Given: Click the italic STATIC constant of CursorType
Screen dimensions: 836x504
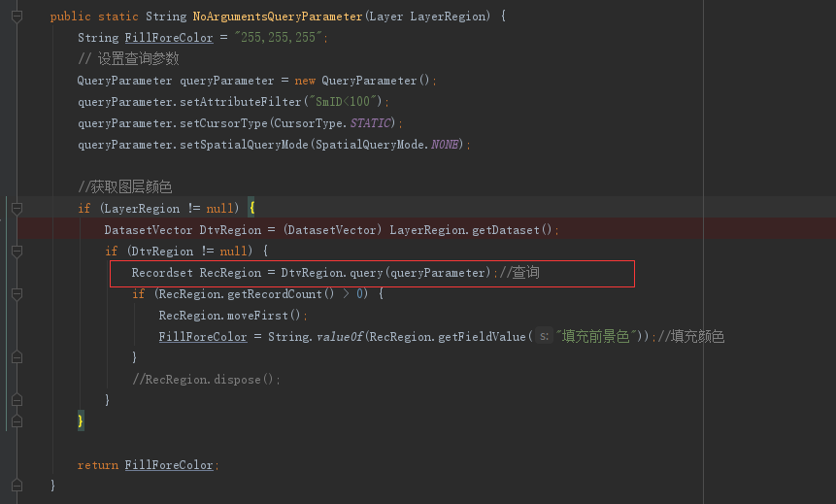Looking at the screenshot, I should [371, 123].
